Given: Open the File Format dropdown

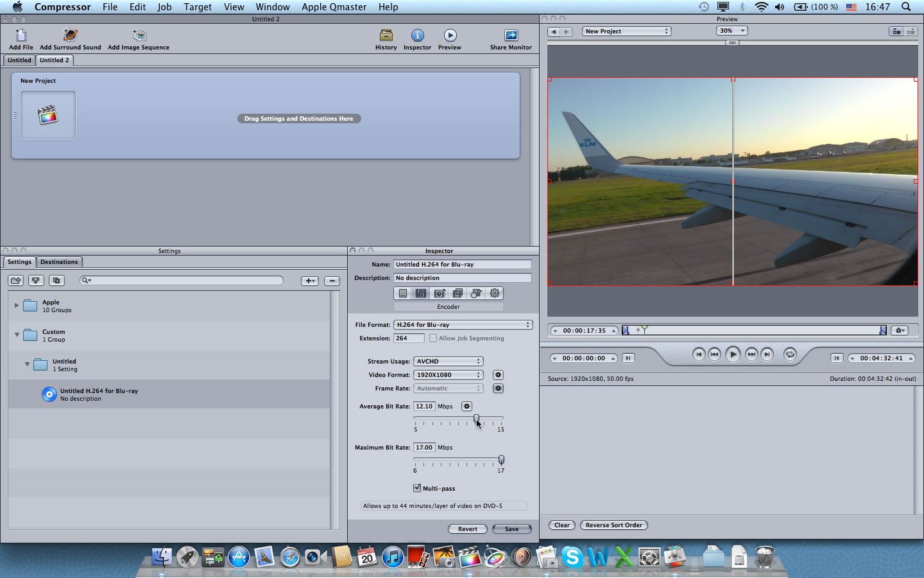Looking at the screenshot, I should (x=463, y=325).
